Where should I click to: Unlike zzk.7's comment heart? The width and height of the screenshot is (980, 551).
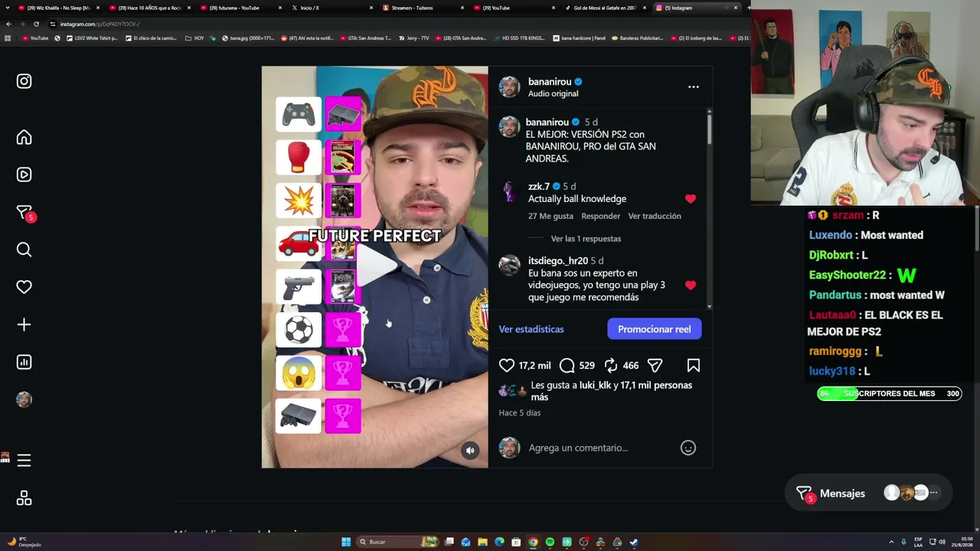pos(691,199)
